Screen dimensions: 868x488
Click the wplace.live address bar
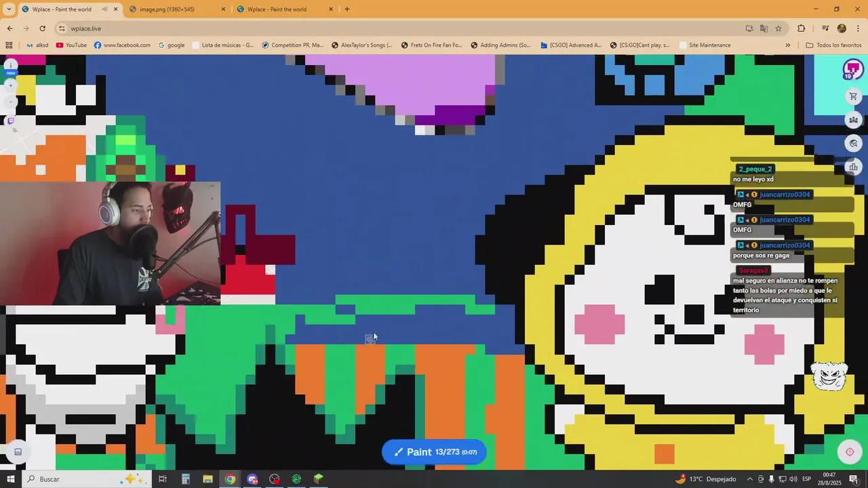pyautogui.click(x=407, y=28)
